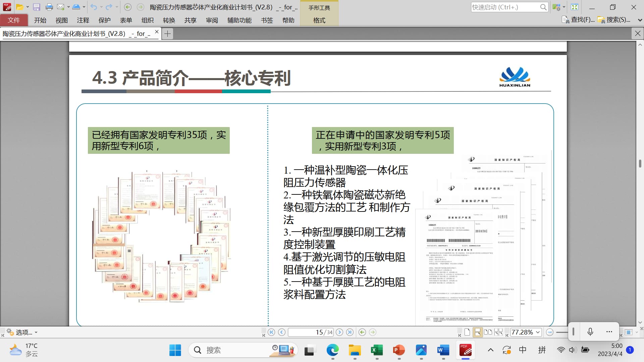
Task: Expand the open folder dropdown arrow
Action: click(x=28, y=7)
